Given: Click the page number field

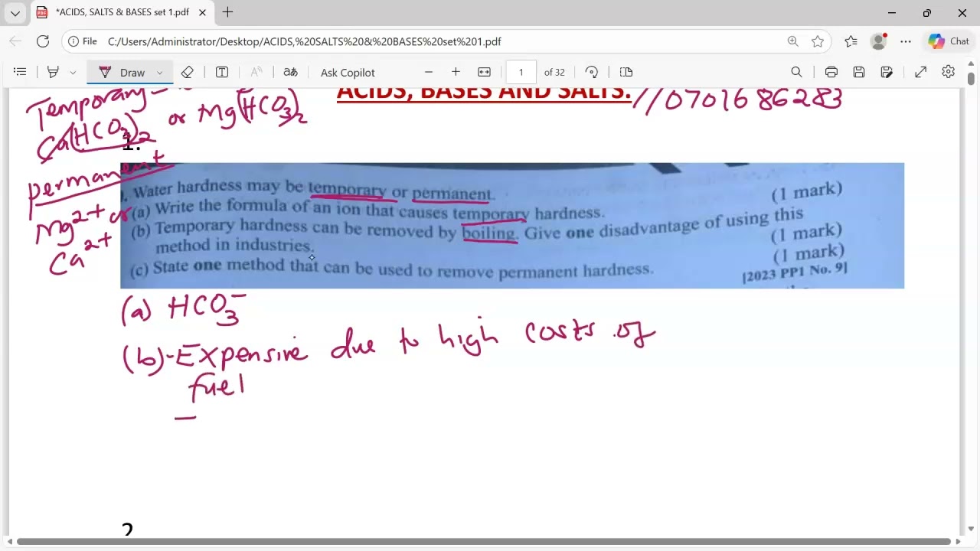Looking at the screenshot, I should click(x=521, y=72).
